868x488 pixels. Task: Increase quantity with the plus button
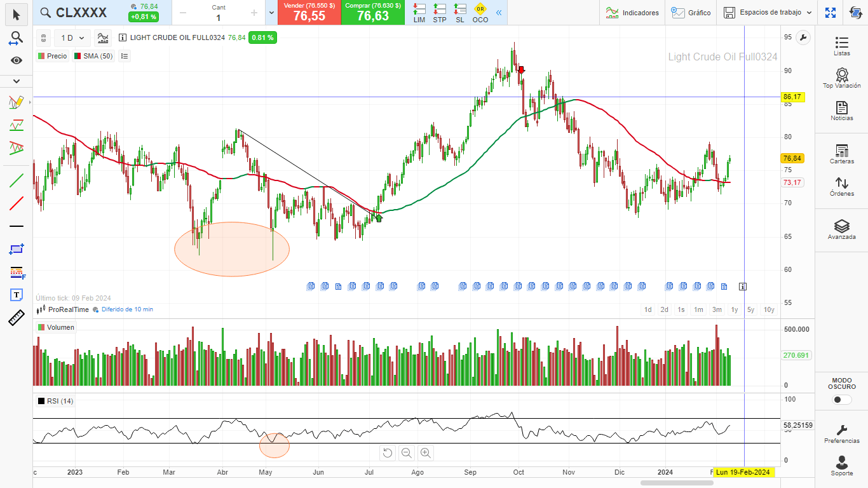254,13
